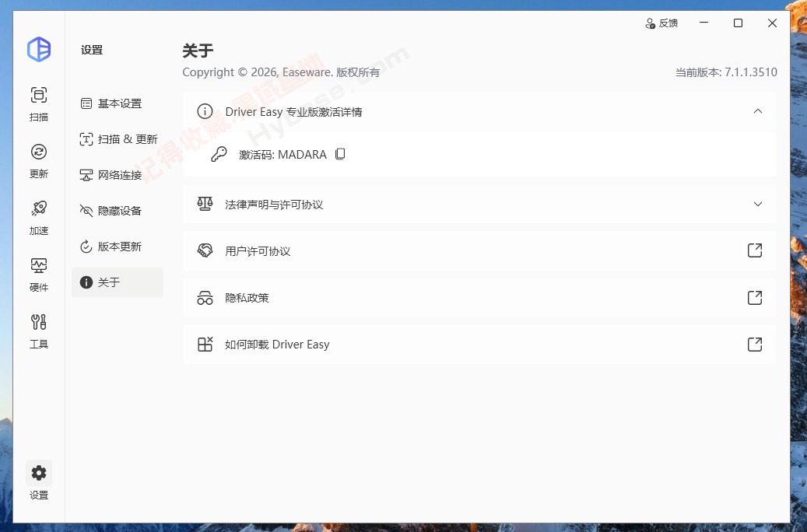Collapse the Driver Easy 专业版激活详情 section
This screenshot has height=532, width=807.
click(758, 111)
